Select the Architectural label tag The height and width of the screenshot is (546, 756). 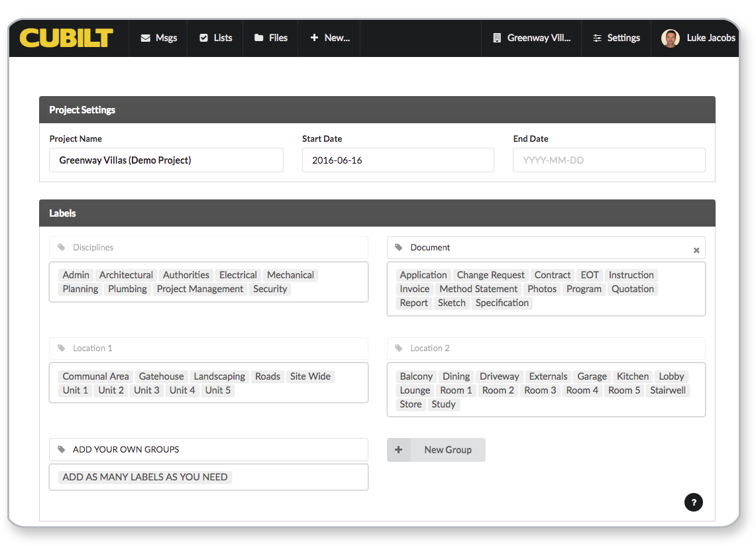click(x=126, y=275)
